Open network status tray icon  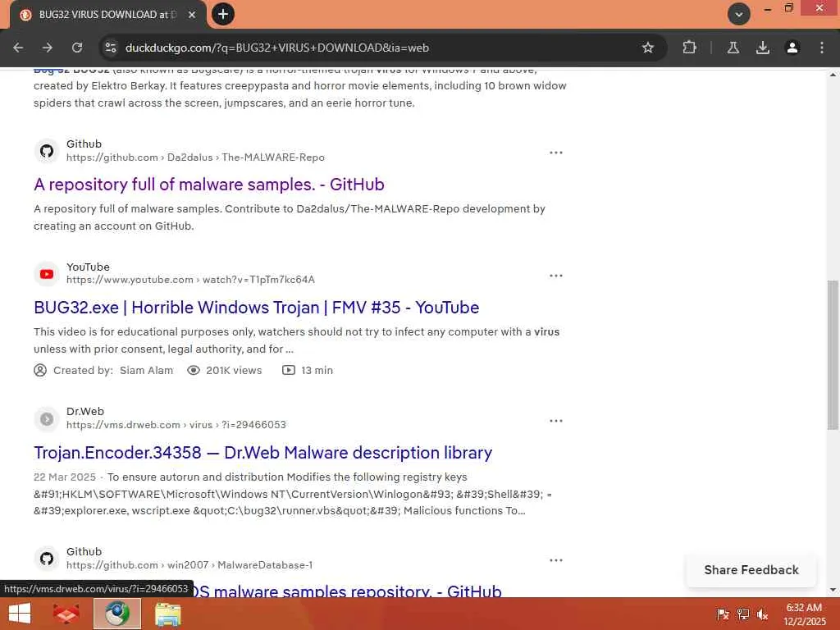coord(742,614)
